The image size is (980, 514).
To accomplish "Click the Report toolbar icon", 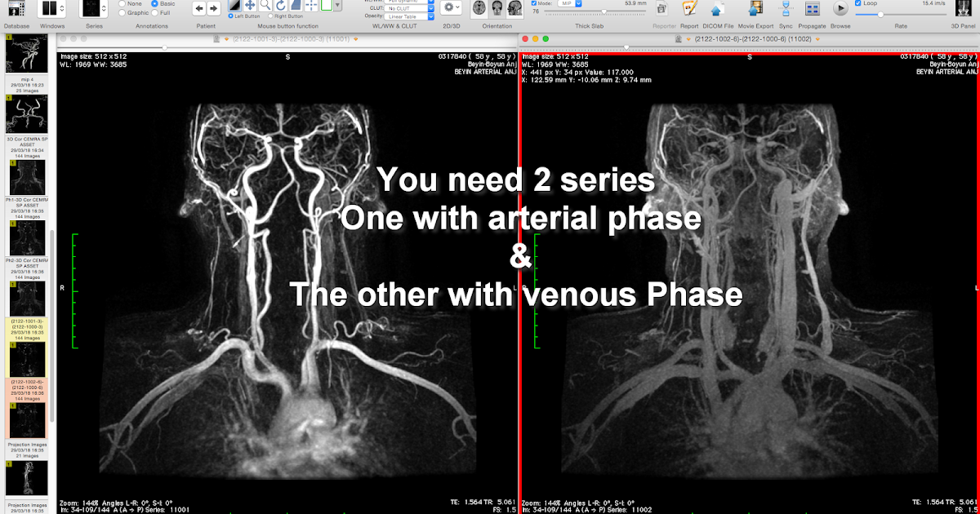I will [x=688, y=10].
